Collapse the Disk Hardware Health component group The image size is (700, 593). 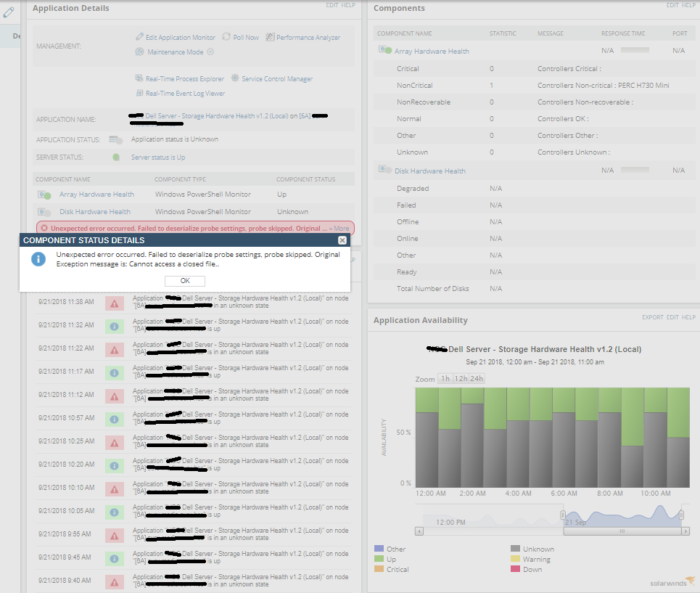pos(382,169)
